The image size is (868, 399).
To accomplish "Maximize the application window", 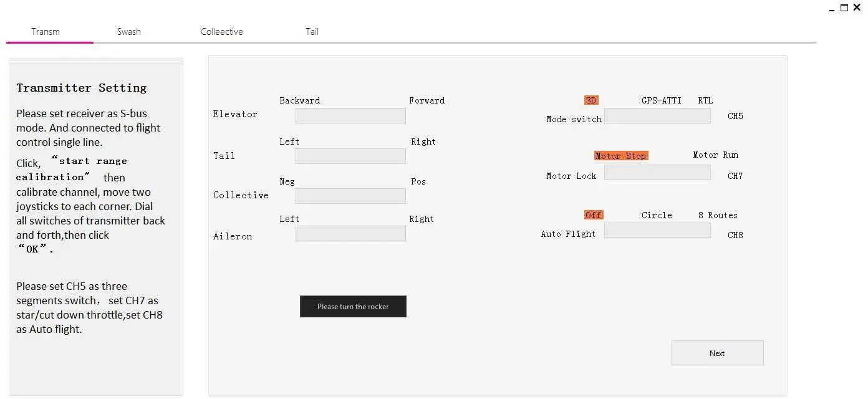I will [x=844, y=8].
